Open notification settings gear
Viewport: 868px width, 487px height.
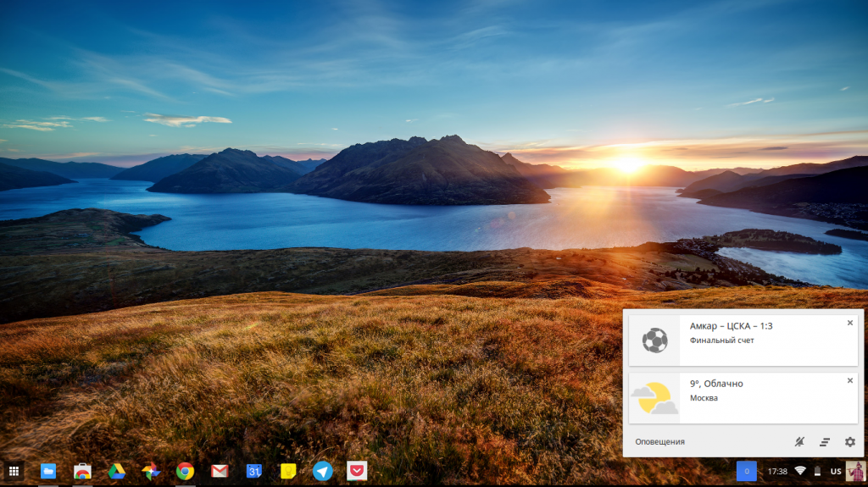849,441
